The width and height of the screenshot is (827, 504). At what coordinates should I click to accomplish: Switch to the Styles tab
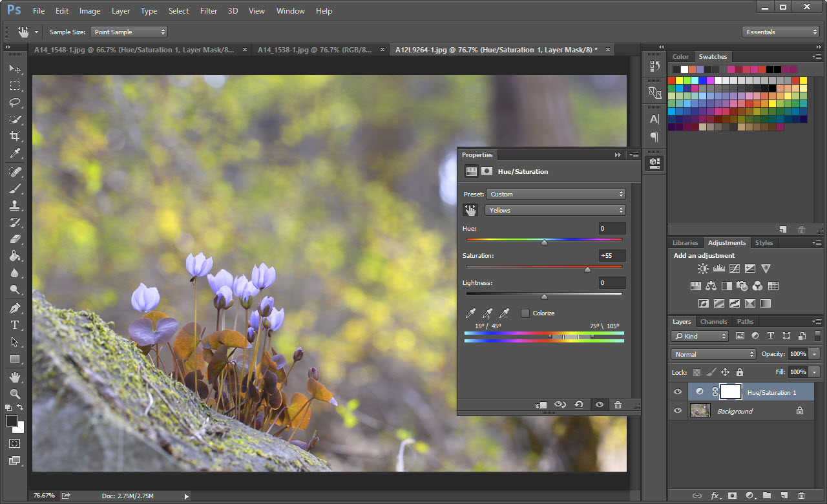(x=764, y=243)
